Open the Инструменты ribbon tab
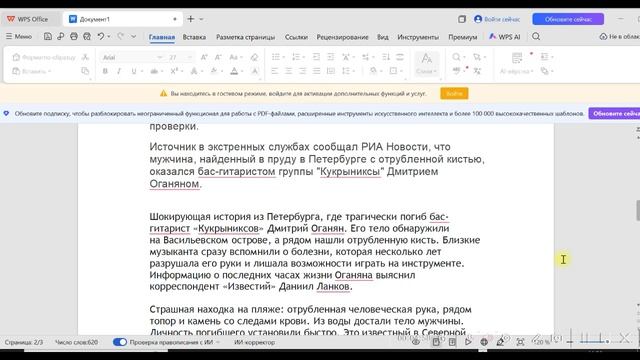The image size is (640, 360). tap(418, 37)
